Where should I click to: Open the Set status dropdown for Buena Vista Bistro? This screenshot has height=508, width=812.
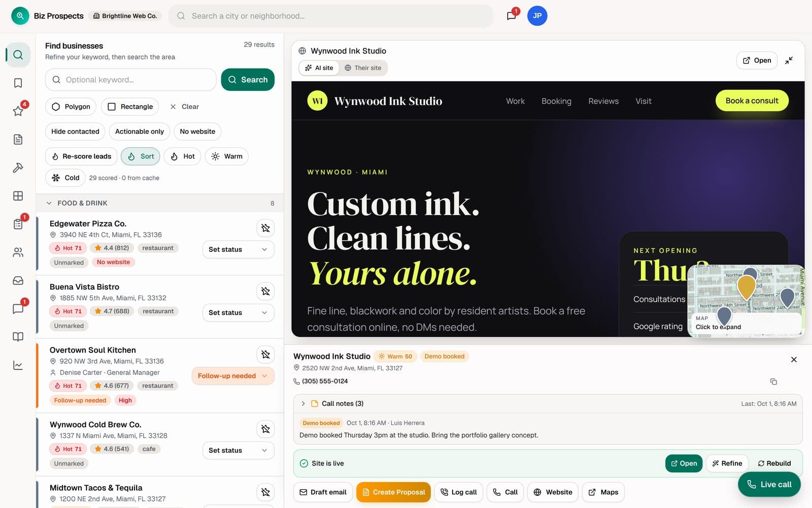[238, 313]
